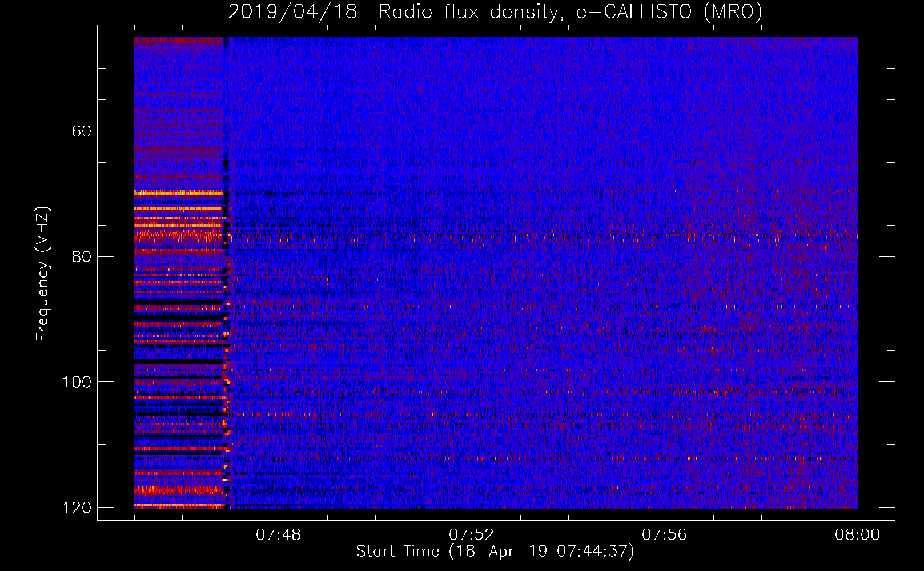Click the "07:56" time tick label
Viewport: 924px width, 571px height.
click(x=664, y=535)
